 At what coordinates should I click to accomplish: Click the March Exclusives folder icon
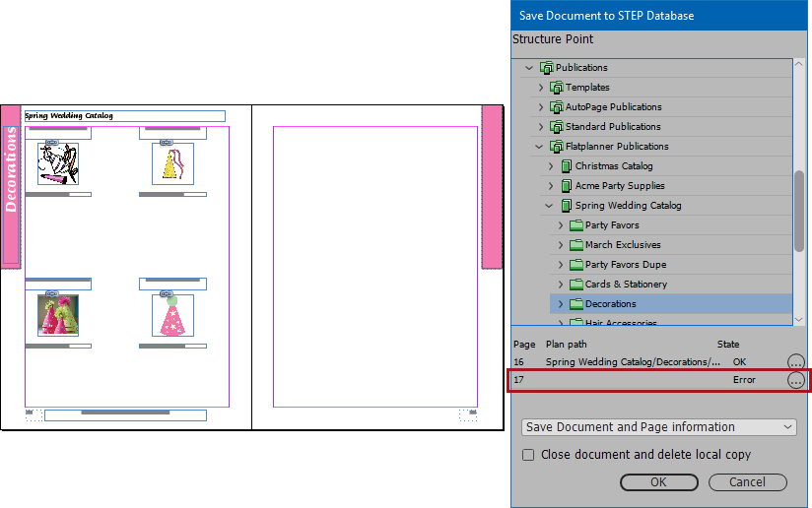coord(576,245)
